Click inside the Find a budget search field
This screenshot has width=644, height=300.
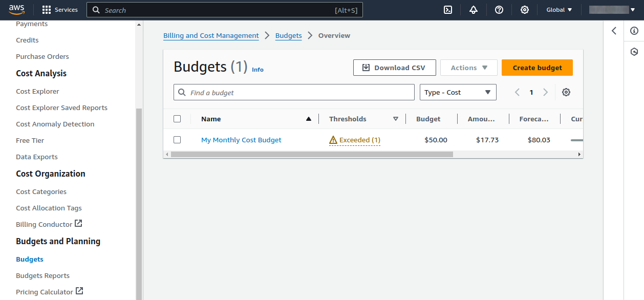pos(294,92)
